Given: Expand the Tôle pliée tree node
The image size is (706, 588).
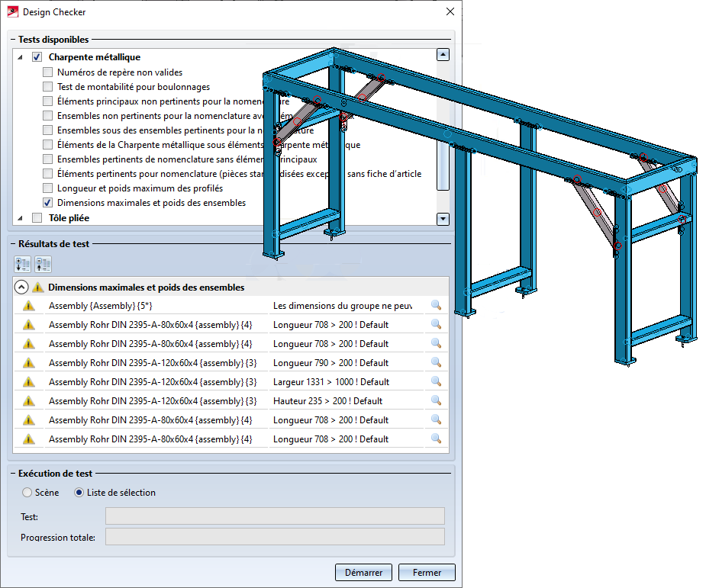Looking at the screenshot, I should tap(20, 218).
